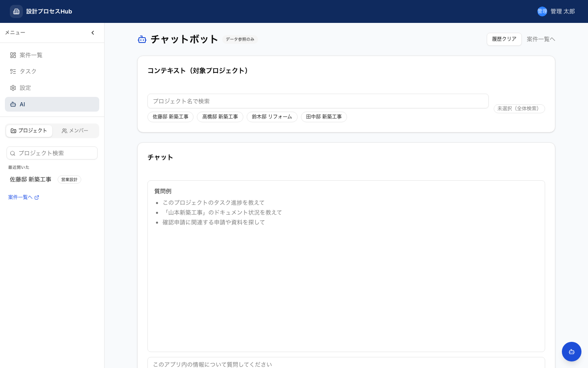Screen dimensions: 588x368
Task: Toggle the 田中邸 新築工事 project chip
Action: coord(324,117)
